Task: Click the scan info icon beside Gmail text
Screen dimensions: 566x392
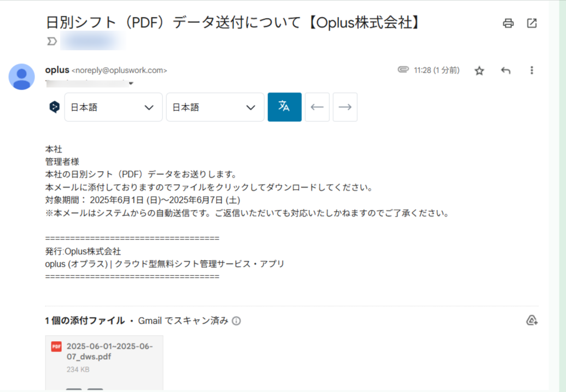Action: tap(236, 321)
